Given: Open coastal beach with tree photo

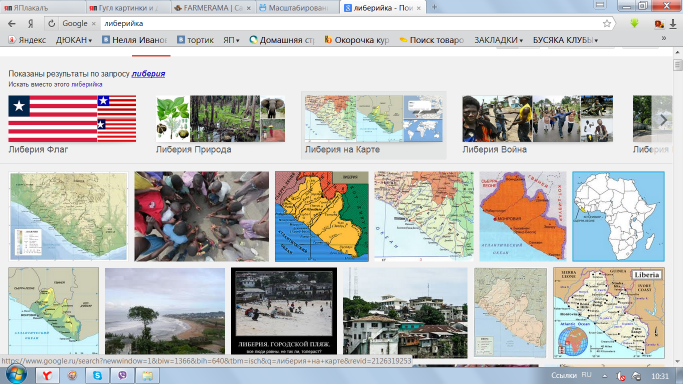Looking at the screenshot, I should click(165, 311).
